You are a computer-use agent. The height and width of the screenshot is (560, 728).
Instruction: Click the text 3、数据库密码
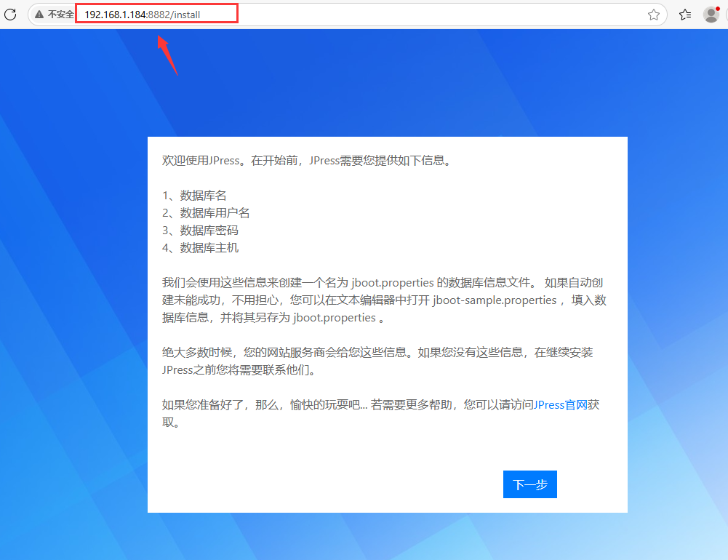(200, 231)
